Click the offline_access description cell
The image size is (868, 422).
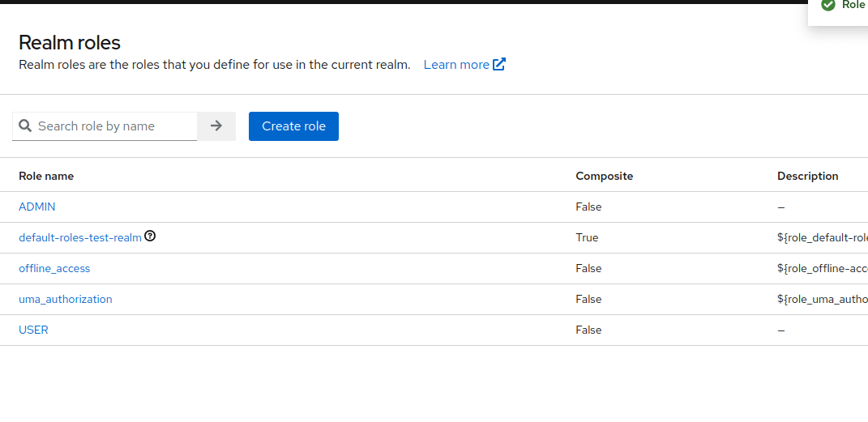[x=822, y=268]
